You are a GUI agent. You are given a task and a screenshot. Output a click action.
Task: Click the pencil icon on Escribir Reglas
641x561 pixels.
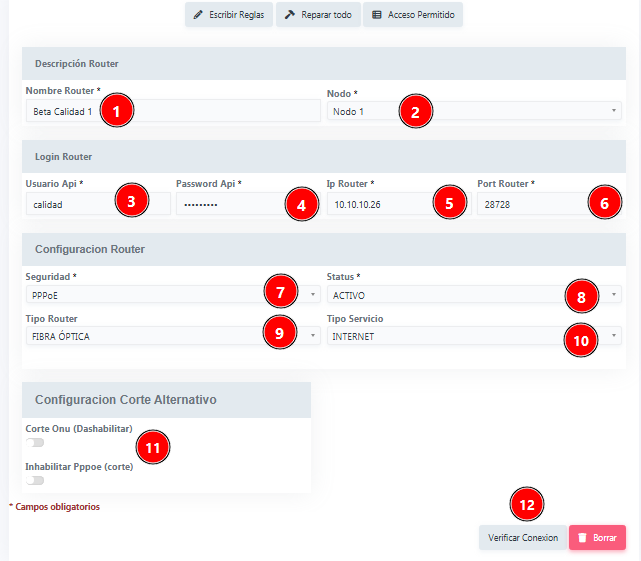[x=198, y=16]
